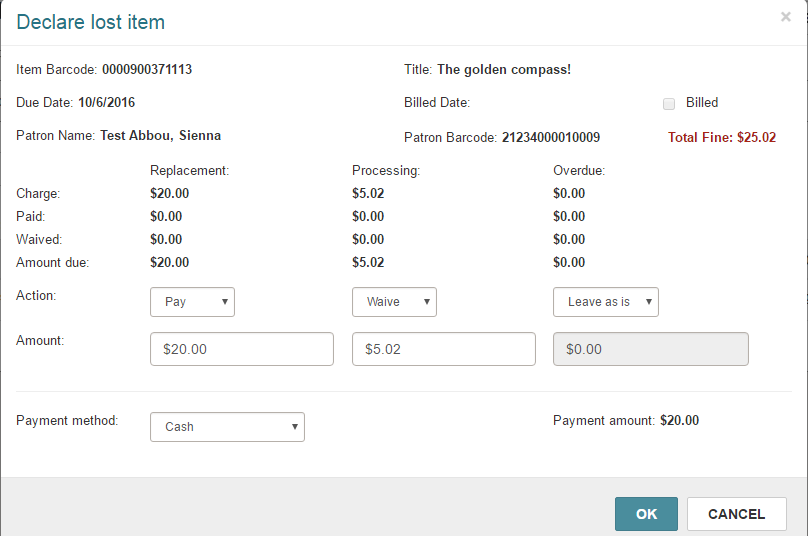Click the greyed-out Overdue amount field
808x536 pixels.
(x=650, y=350)
